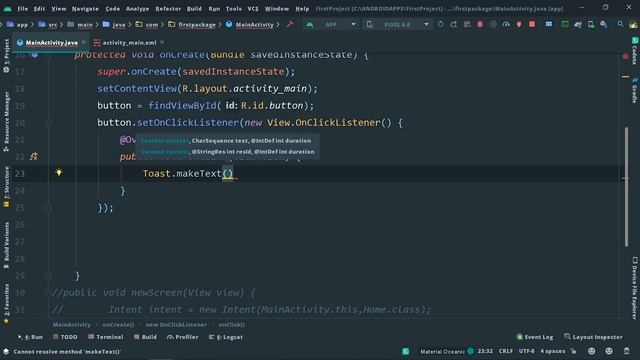Image resolution: width=640 pixels, height=360 pixels.
Task: Open the Refactor menu
Action: [x=168, y=9]
